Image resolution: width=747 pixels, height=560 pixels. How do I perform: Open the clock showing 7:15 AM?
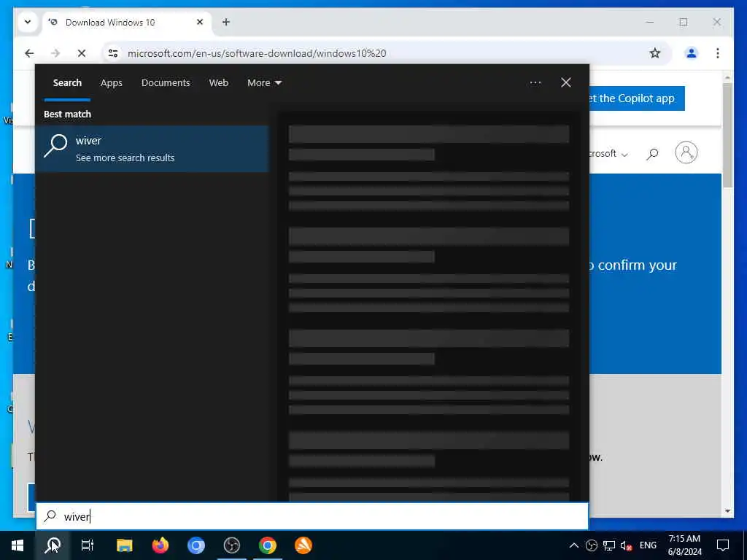684,545
